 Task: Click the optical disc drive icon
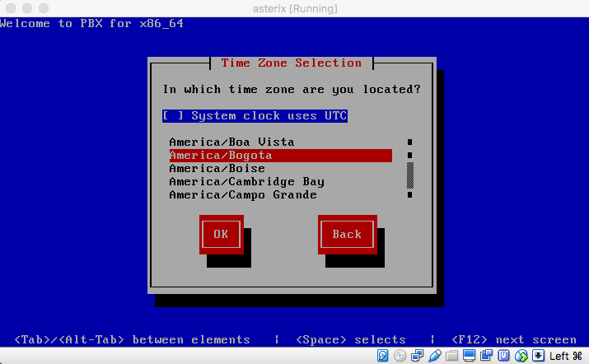[x=400, y=355]
